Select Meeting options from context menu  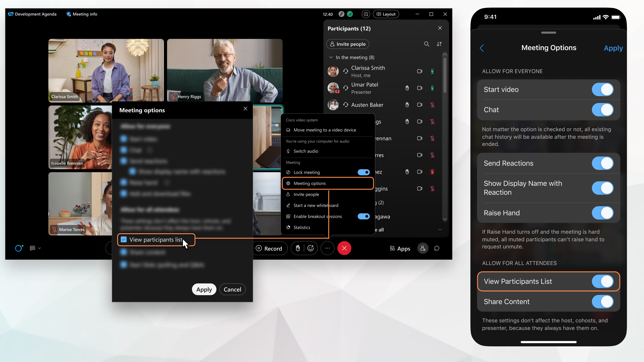point(327,183)
